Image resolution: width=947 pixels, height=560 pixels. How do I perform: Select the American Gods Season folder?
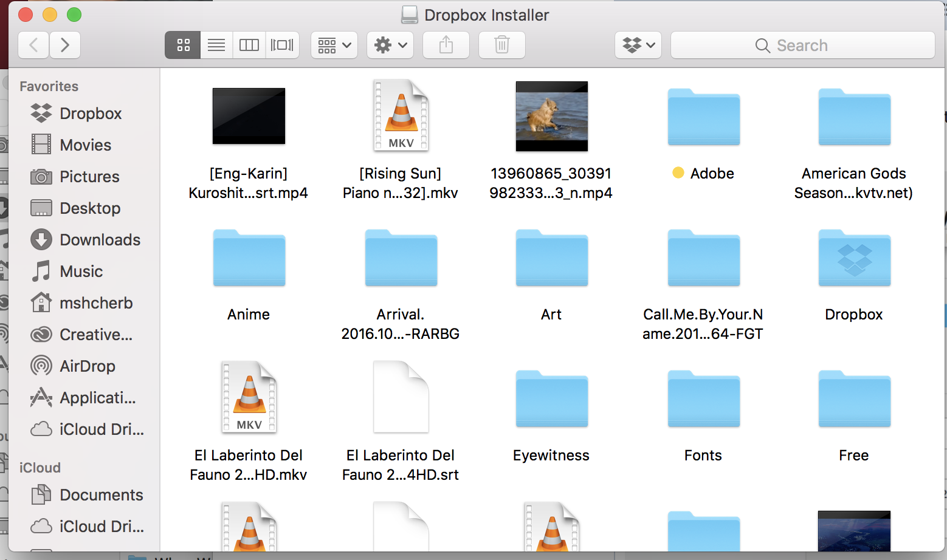coord(854,117)
